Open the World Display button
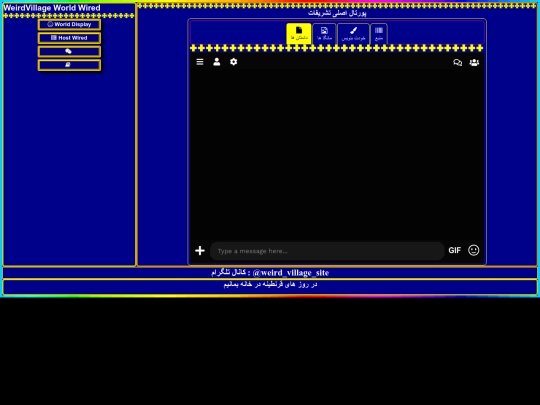 (69, 24)
